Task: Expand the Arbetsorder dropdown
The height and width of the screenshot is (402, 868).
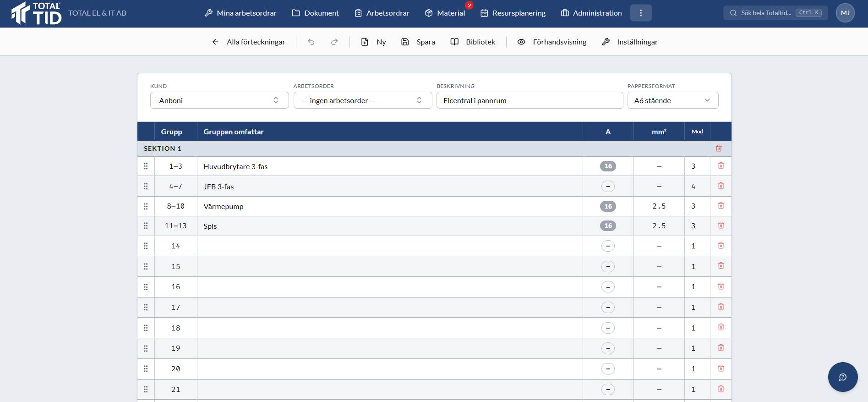Action: click(x=363, y=100)
